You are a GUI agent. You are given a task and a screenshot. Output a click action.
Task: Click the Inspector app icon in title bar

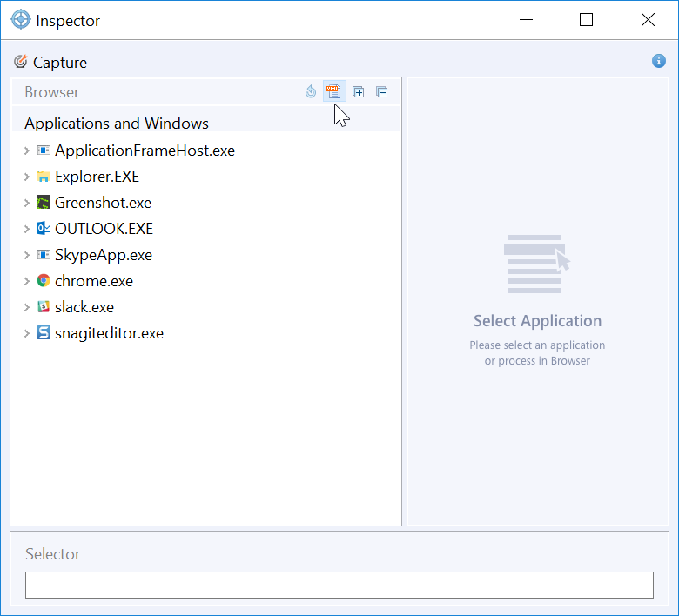click(x=20, y=20)
